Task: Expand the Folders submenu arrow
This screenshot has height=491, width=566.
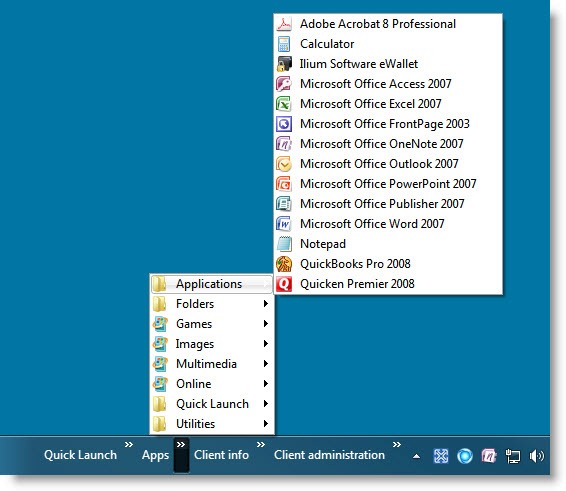Action: 266,304
